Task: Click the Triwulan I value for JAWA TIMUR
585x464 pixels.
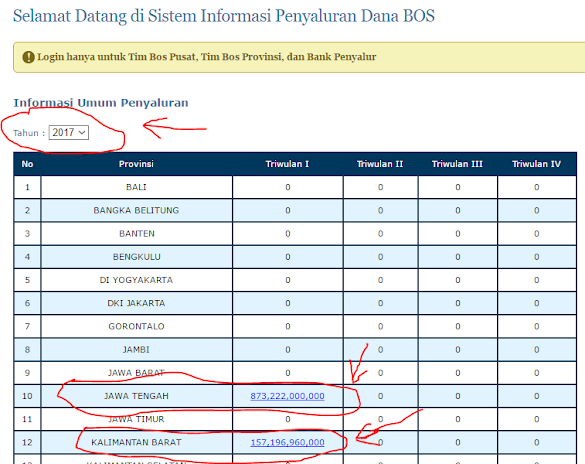Action: coord(288,419)
